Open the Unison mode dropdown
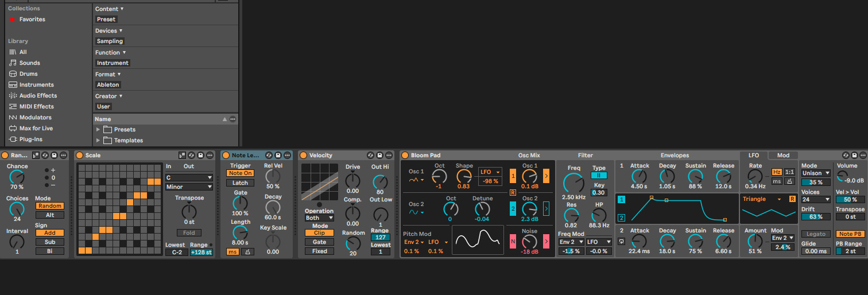Image resolution: width=868 pixels, height=295 pixels. (816, 173)
